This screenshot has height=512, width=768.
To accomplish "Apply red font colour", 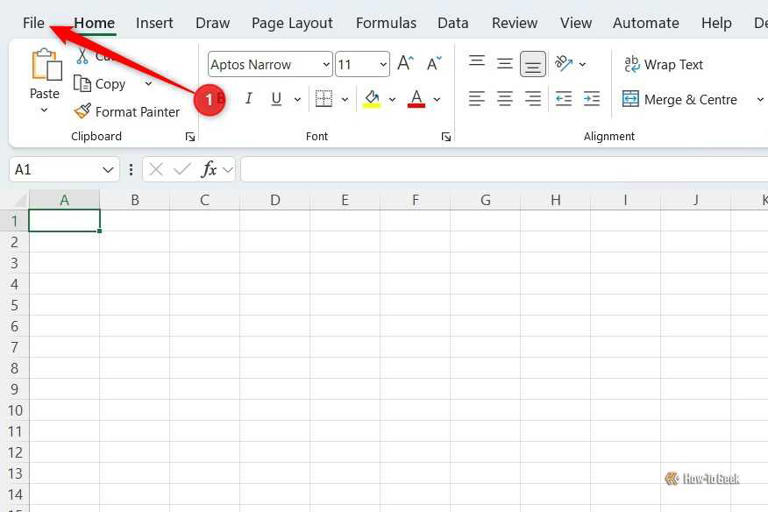I will click(416, 98).
